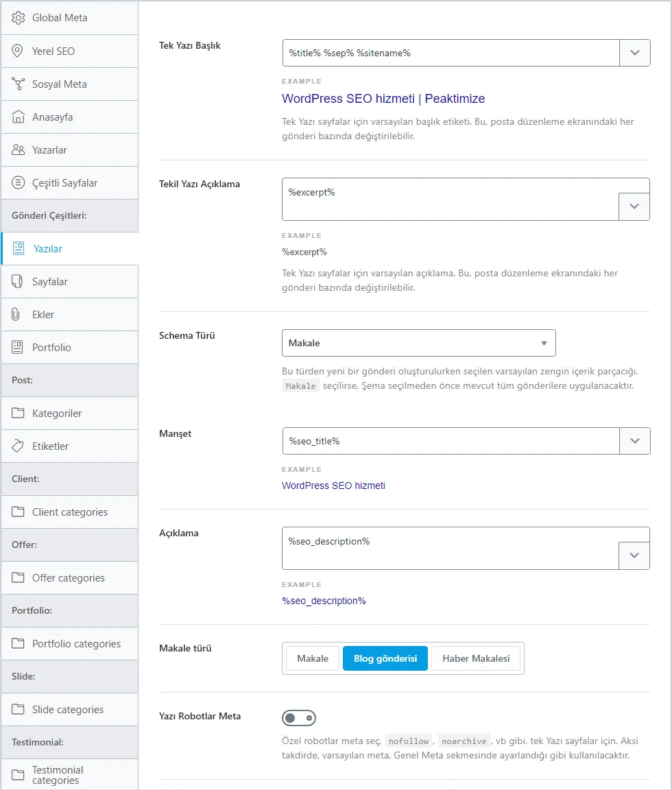Click the '%excerpt%' example text under Tekil Yazı Açıklama
Viewport: 672px width, 790px height.
[x=304, y=252]
